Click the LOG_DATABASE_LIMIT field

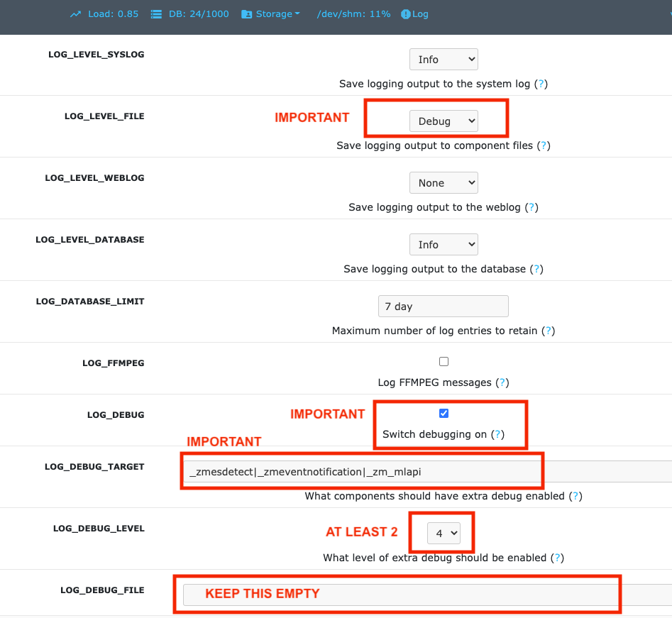pos(443,306)
